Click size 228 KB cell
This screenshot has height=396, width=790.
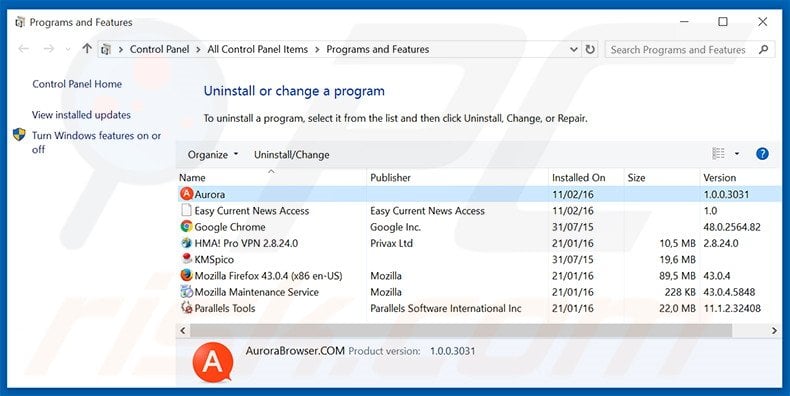pos(680,292)
